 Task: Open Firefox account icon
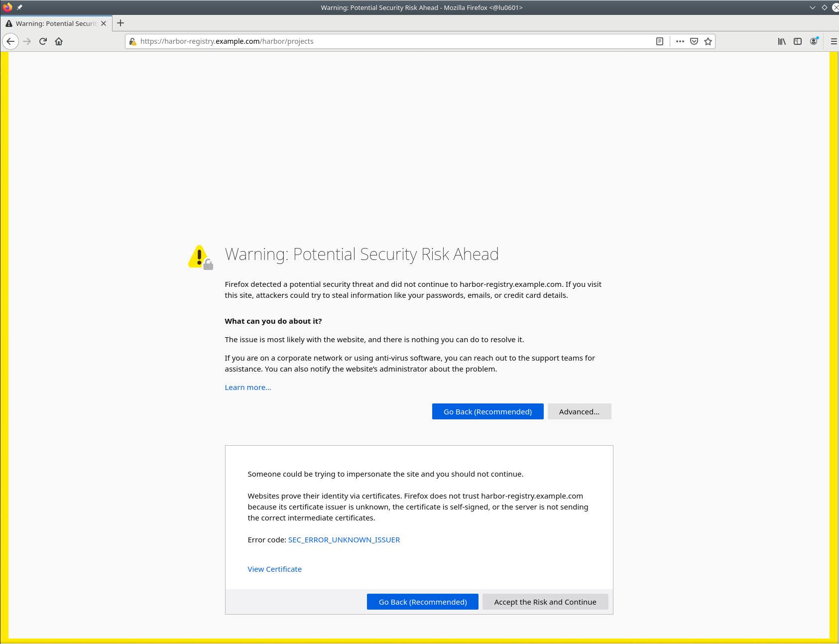pyautogui.click(x=814, y=41)
